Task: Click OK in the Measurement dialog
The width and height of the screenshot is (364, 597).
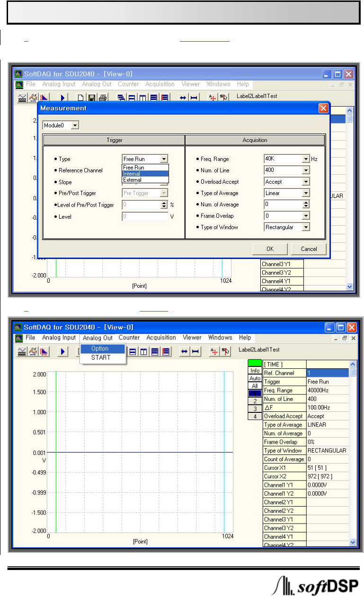Action: (x=270, y=249)
